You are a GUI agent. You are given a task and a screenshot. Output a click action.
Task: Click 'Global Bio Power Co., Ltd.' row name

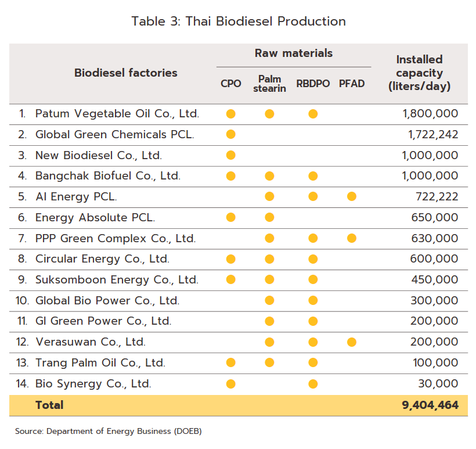[107, 301]
